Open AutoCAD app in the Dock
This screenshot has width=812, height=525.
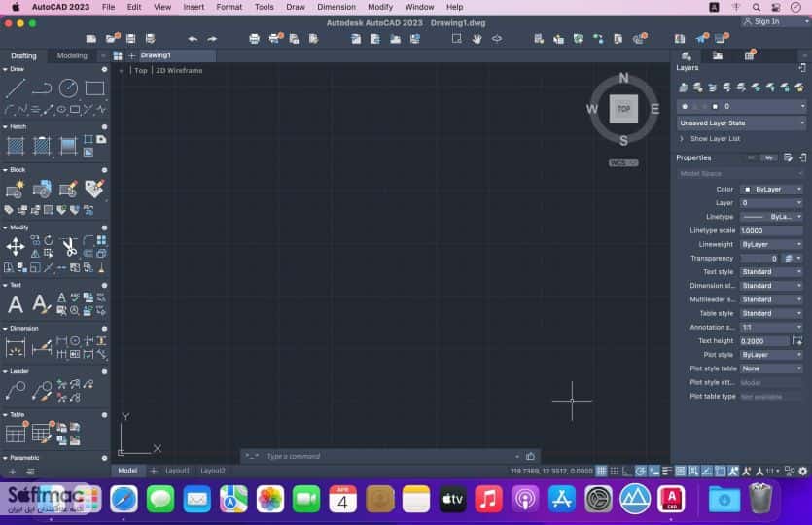(x=671, y=499)
